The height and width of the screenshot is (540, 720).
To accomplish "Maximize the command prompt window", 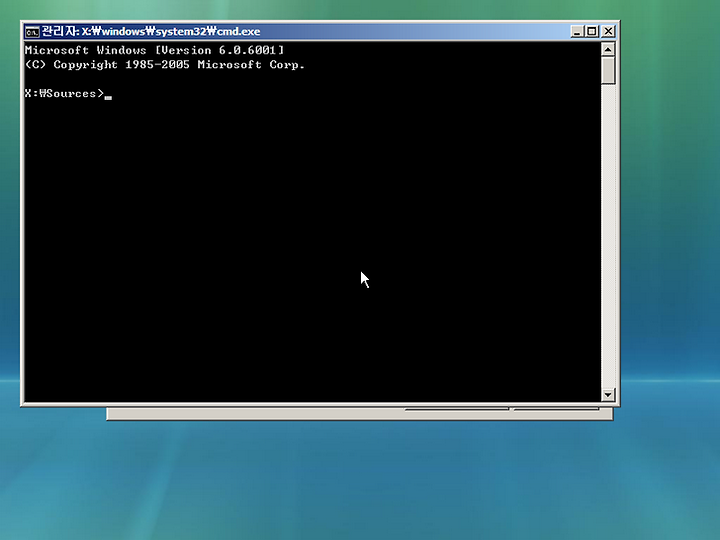I will 592,31.
